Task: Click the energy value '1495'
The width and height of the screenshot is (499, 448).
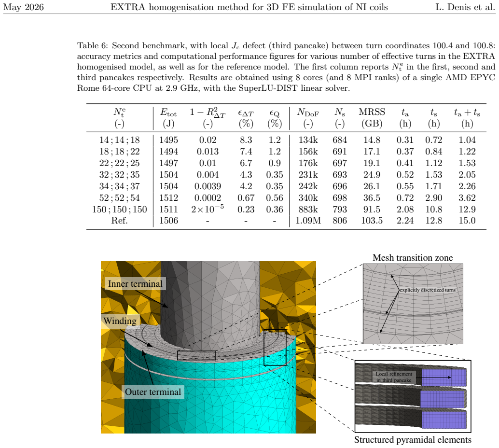Action: tap(169, 140)
